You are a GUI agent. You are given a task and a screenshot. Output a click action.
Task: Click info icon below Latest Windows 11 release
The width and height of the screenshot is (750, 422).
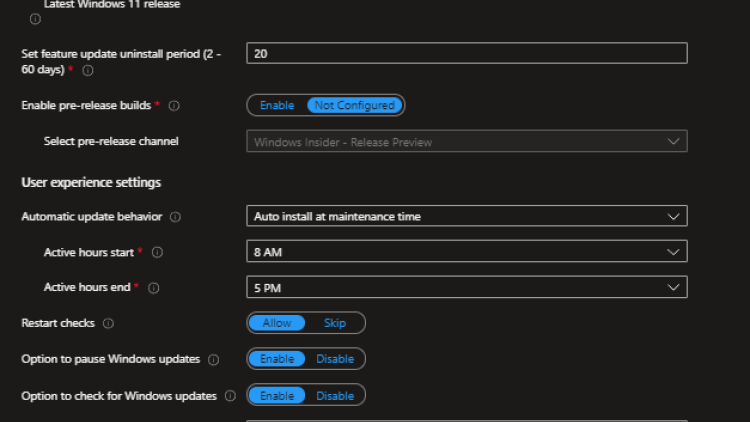point(36,19)
